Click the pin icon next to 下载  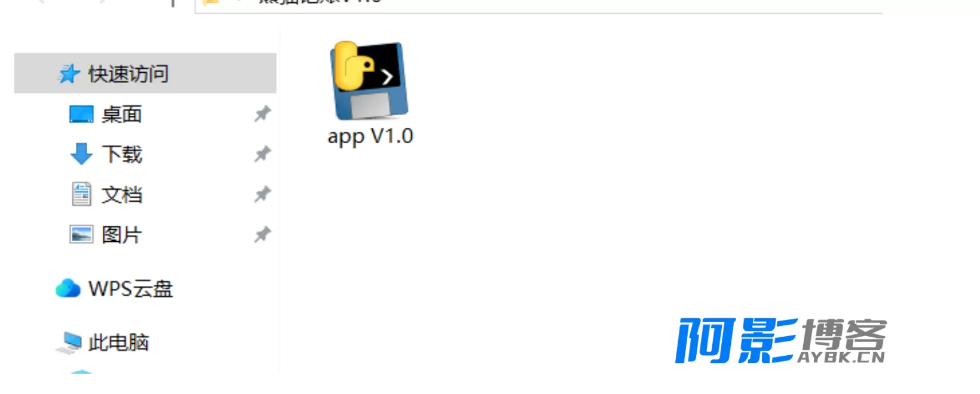(x=262, y=154)
